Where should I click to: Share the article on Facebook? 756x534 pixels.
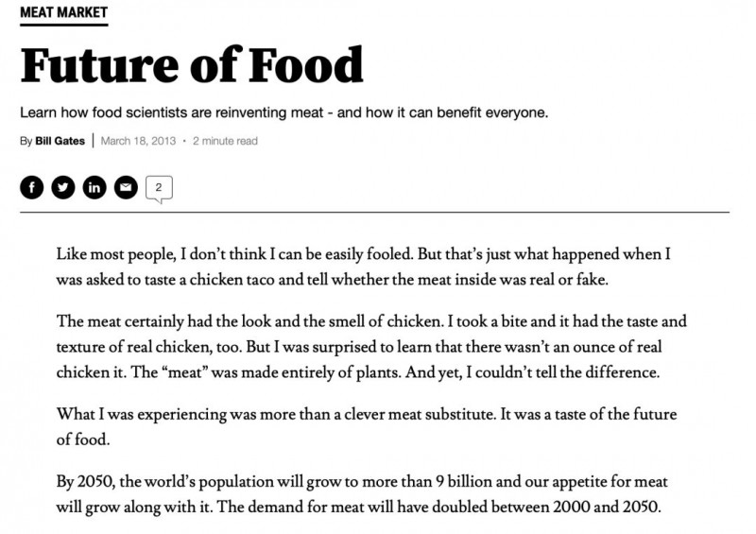click(x=31, y=187)
